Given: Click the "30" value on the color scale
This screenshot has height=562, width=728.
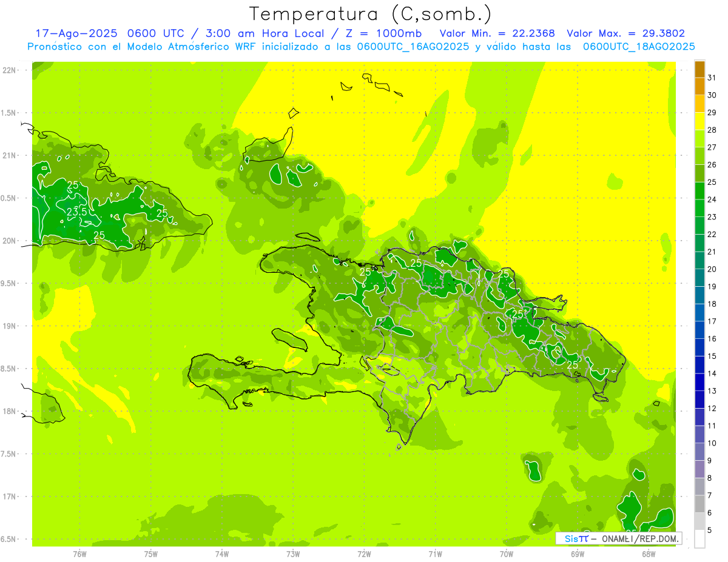Looking at the screenshot, I should (x=712, y=95).
